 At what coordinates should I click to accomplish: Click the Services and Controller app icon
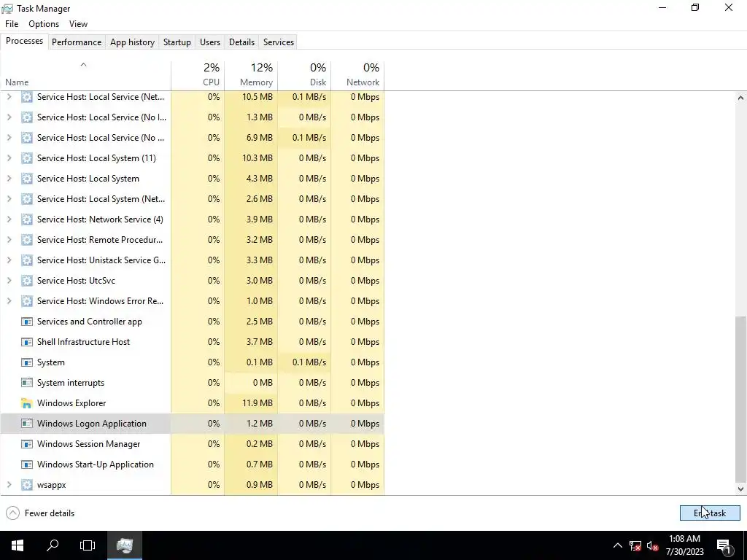[27, 322]
